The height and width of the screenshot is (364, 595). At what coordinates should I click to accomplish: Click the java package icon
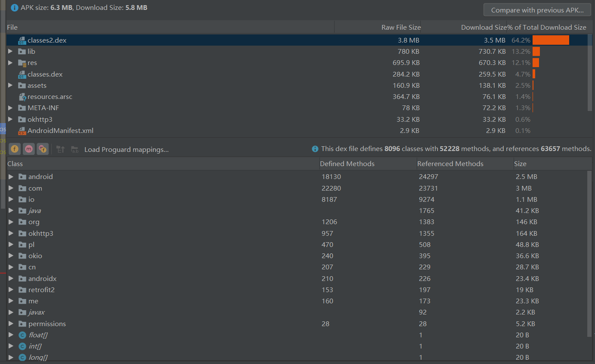22,210
